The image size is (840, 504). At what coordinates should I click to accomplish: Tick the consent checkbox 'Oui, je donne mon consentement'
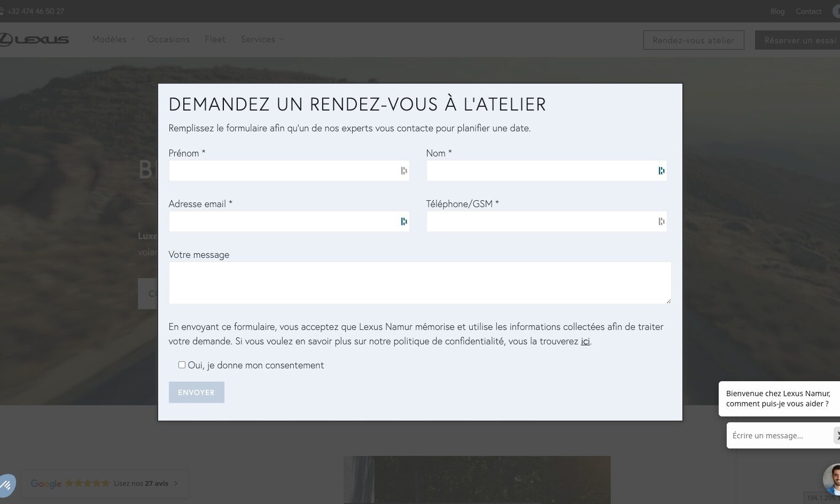182,365
